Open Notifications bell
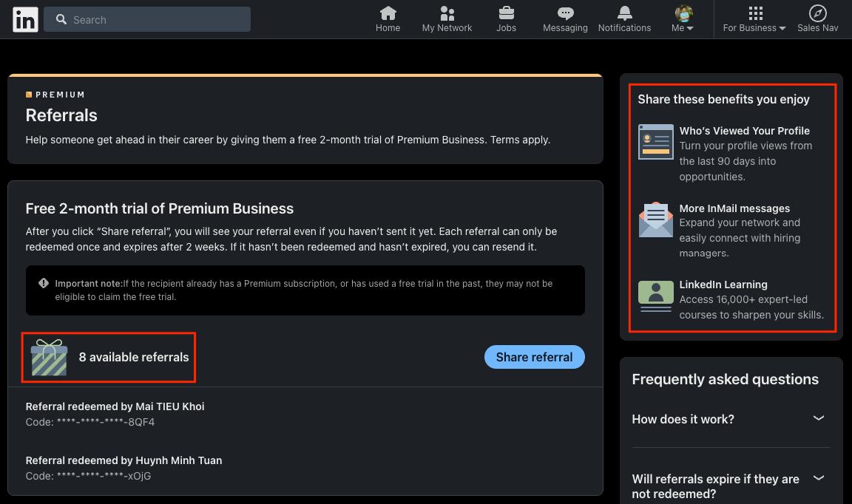 click(x=624, y=19)
